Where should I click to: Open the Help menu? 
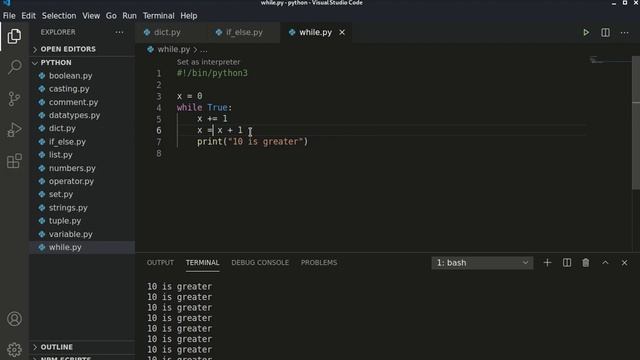click(x=189, y=16)
